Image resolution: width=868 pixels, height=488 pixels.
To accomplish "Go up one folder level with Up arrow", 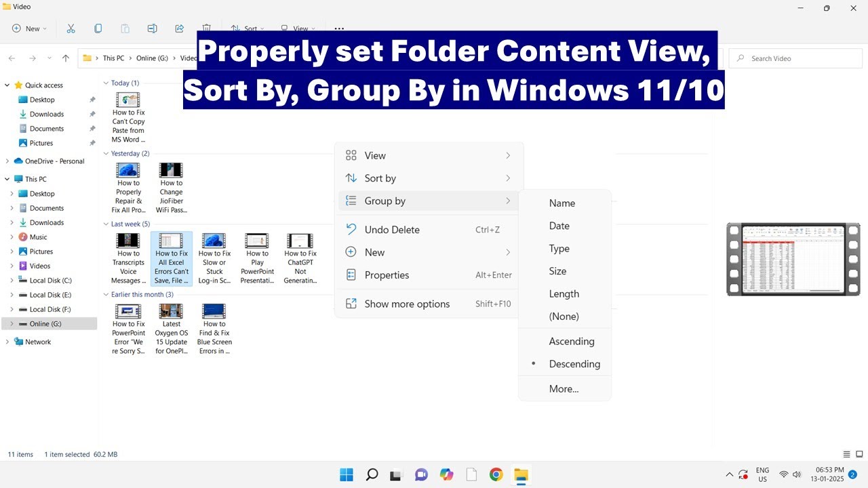I will pyautogui.click(x=66, y=58).
